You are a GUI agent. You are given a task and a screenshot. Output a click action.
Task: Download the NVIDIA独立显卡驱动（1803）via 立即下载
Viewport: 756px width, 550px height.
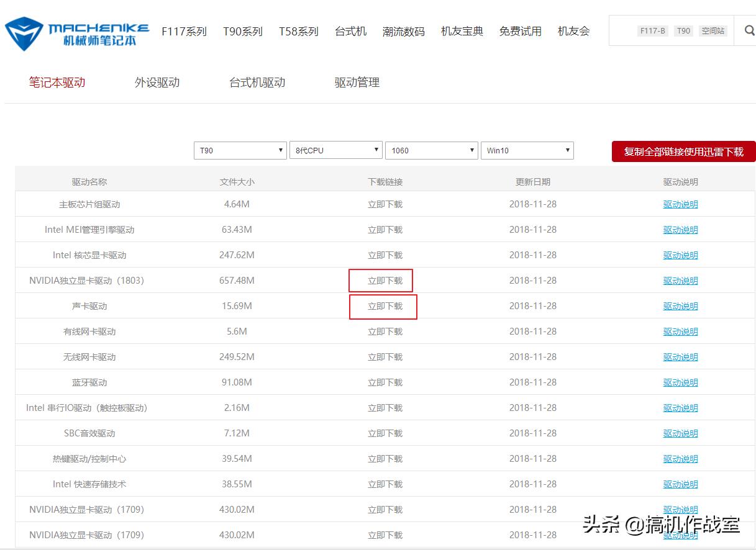381,280
